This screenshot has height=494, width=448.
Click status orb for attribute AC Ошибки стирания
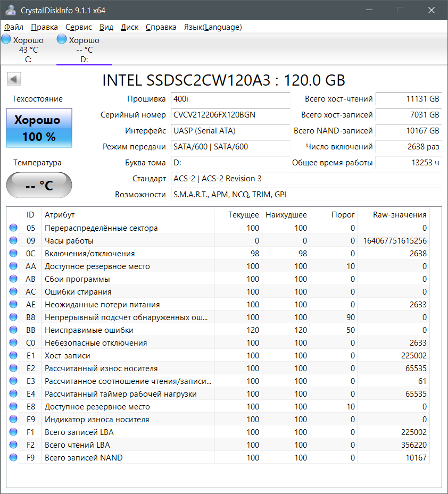coord(13,292)
